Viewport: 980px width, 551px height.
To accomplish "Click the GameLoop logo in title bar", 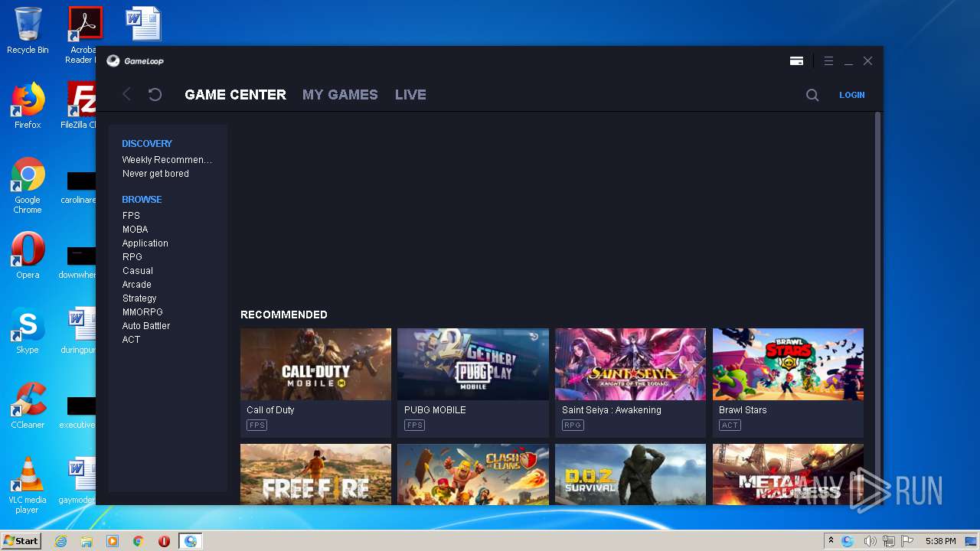I will click(x=135, y=60).
